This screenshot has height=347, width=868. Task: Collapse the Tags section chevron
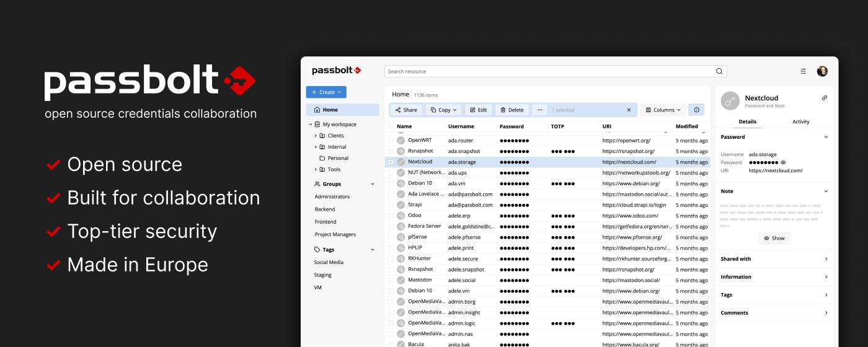(373, 250)
